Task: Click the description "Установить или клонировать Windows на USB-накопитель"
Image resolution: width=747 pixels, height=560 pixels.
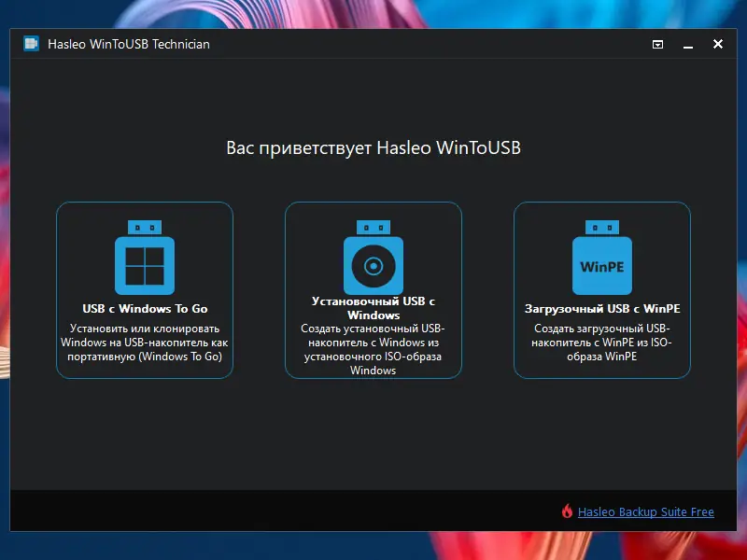Action: 145,343
